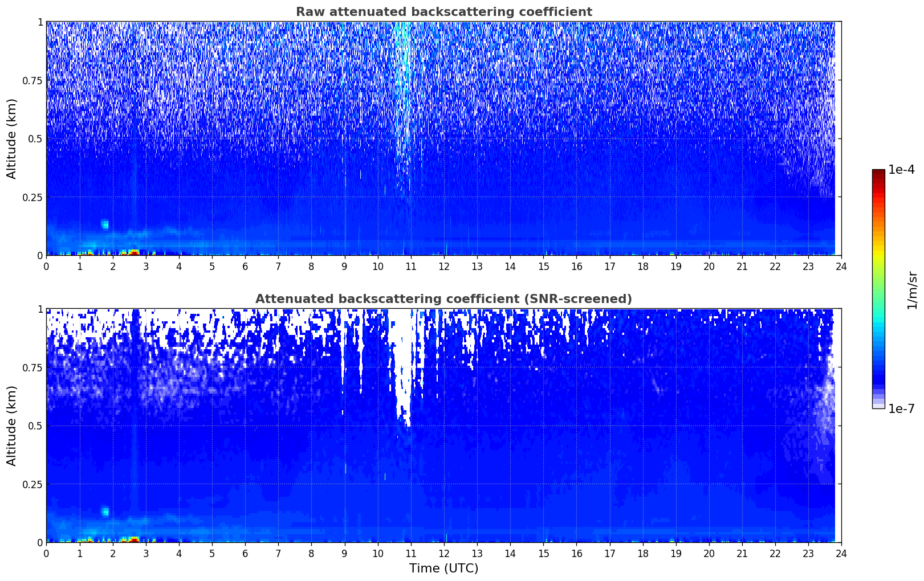
Task: Click the 0.75 altitude tick on bottom plot
Action: [30, 367]
